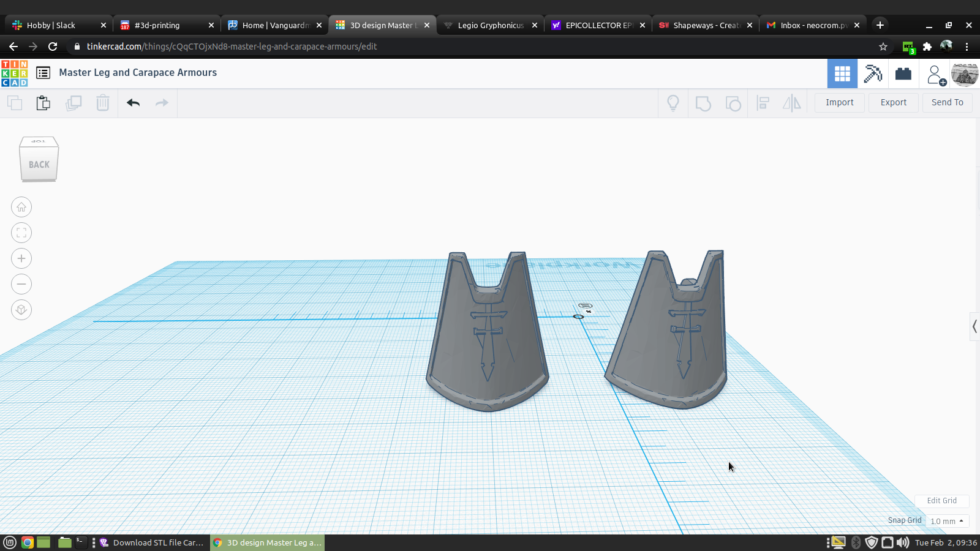Open Chrome browser menu
Screen dimensions: 980x551
point(968,47)
